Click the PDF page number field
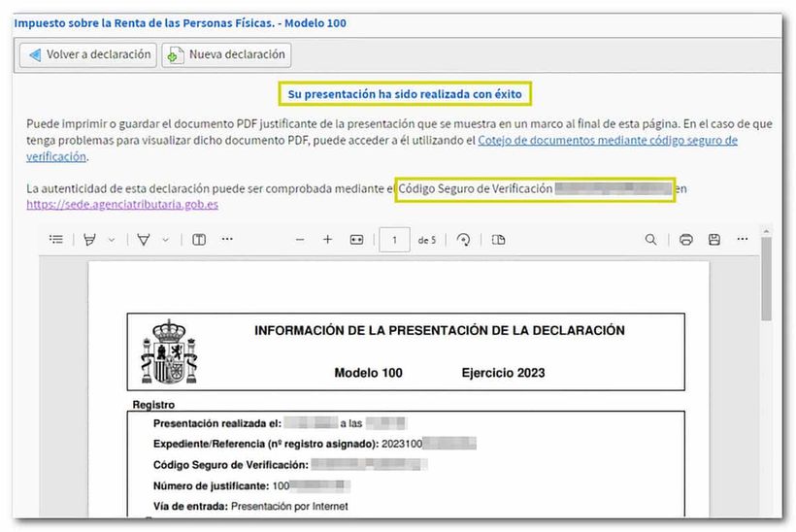Screen dimensions: 796x532 pyautogui.click(x=394, y=240)
